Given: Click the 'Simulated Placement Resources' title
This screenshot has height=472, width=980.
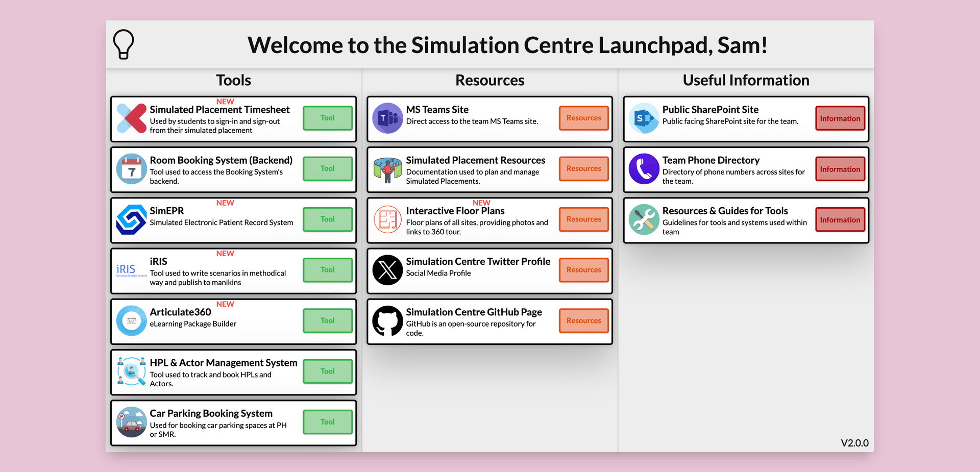Looking at the screenshot, I should point(476,160).
